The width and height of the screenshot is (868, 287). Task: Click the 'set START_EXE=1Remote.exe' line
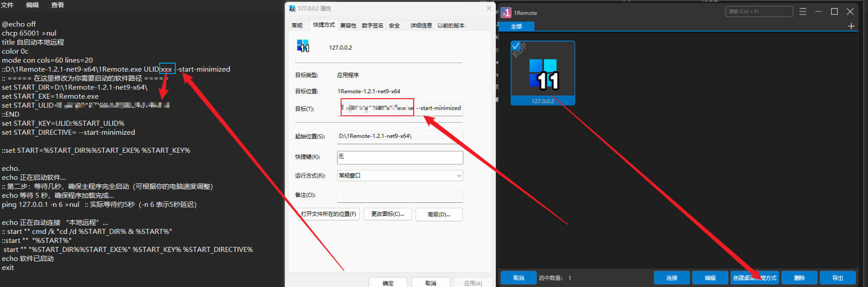click(50, 96)
